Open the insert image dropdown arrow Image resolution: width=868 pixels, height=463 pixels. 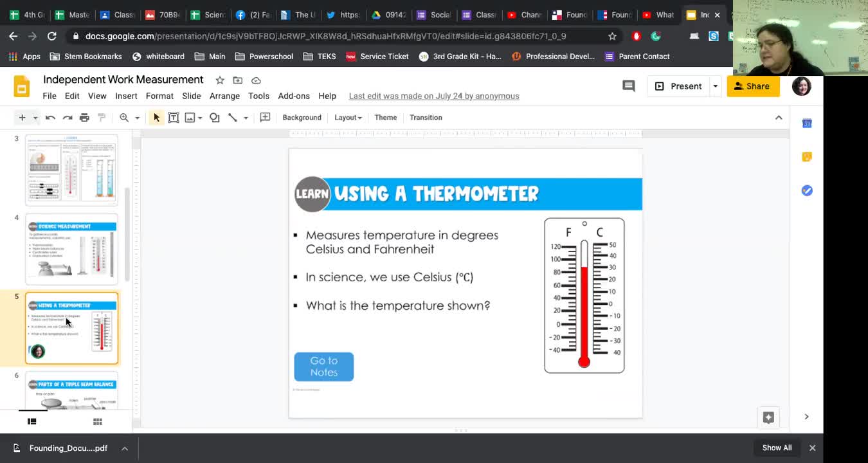coord(200,118)
